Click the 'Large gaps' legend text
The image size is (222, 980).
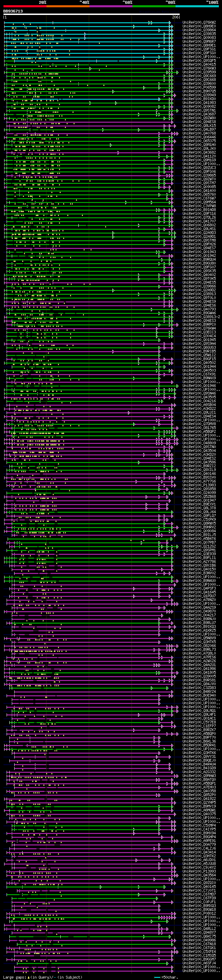click(x=15, y=977)
